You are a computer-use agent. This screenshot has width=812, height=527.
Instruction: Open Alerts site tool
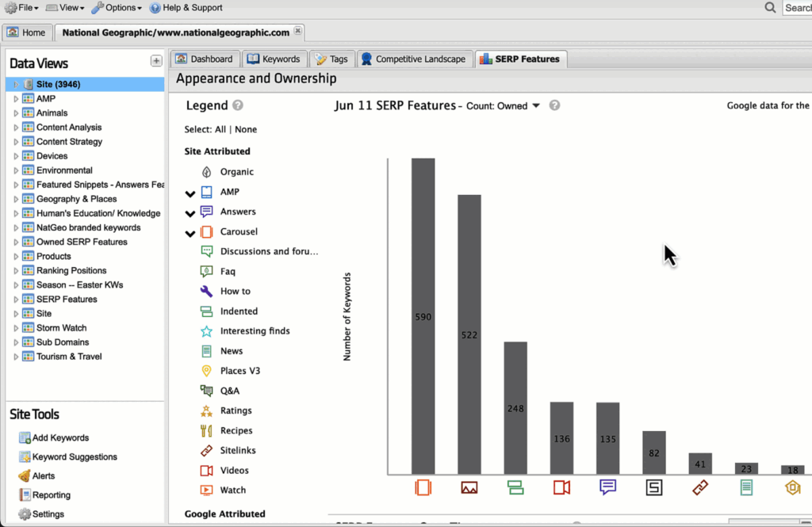[x=36, y=475]
